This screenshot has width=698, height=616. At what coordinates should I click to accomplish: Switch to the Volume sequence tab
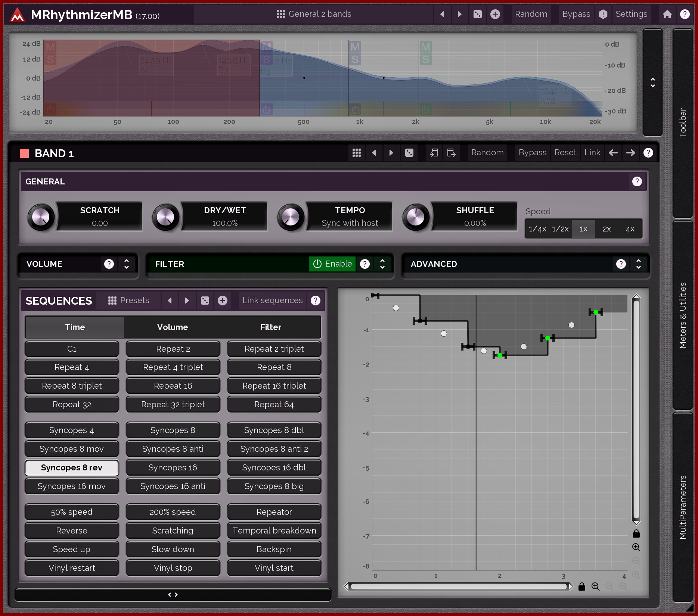coord(173,327)
